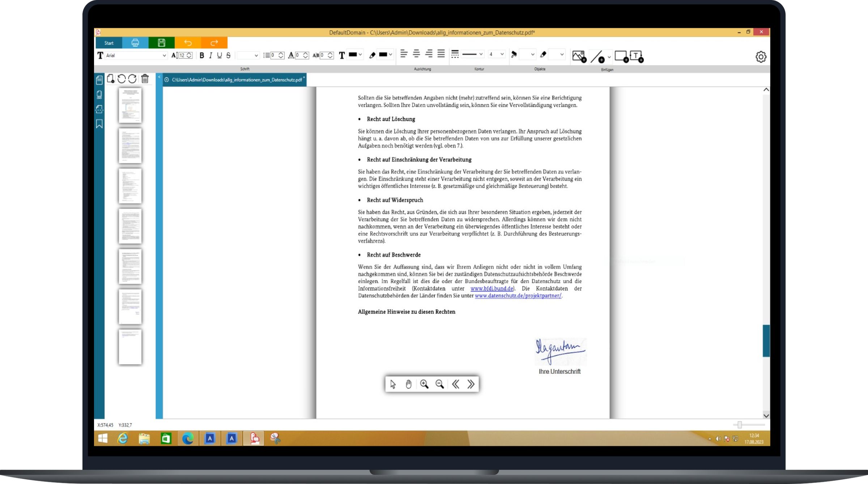This screenshot has width=868, height=484.
Task: Select the allg_informationen_zum_Datenschutz.pdf document tab
Action: [x=237, y=80]
